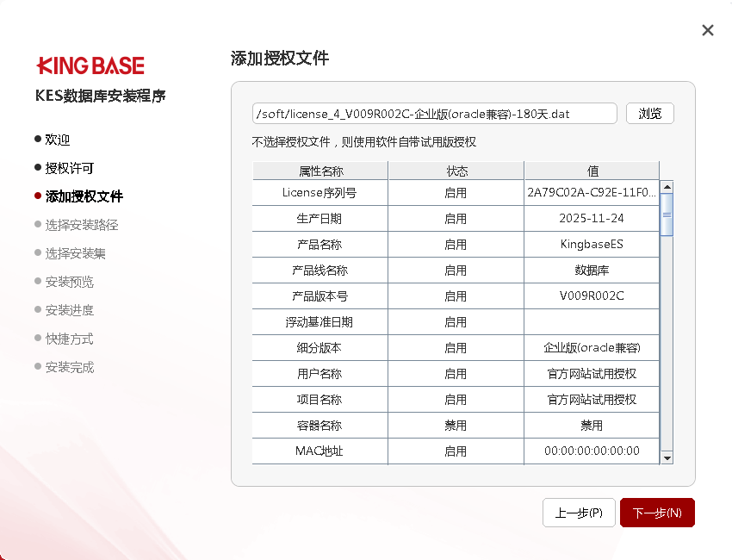
Task: Click the MAC地址 row name cell
Action: [x=319, y=451]
